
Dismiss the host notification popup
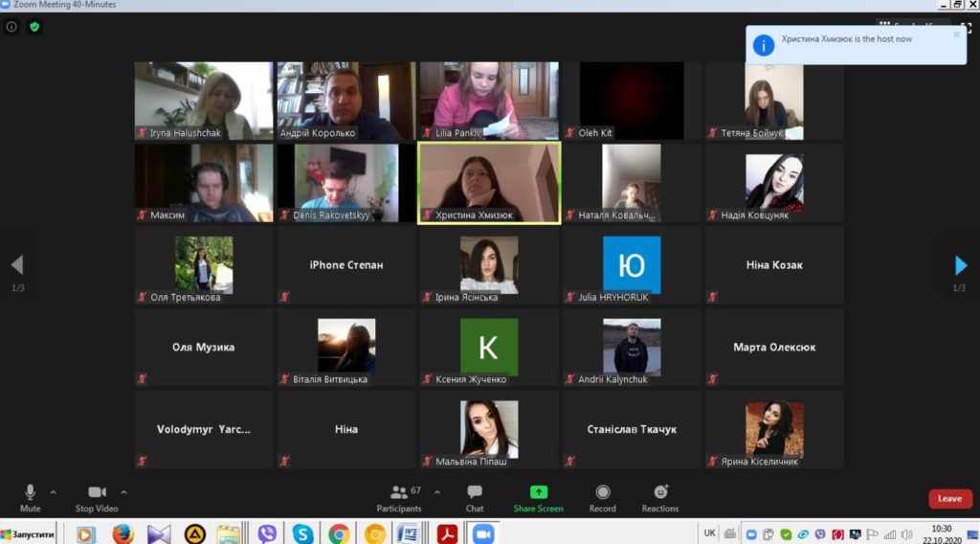coord(956,34)
